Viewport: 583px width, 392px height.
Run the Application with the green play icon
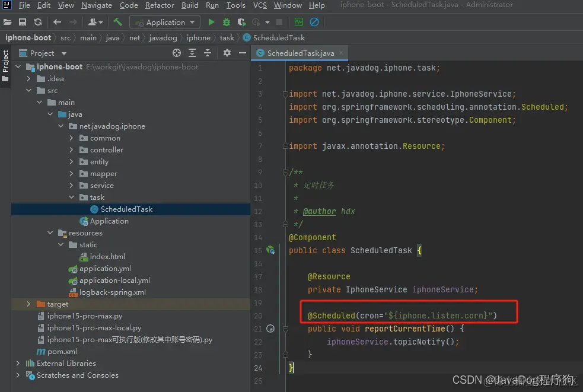[211, 23]
